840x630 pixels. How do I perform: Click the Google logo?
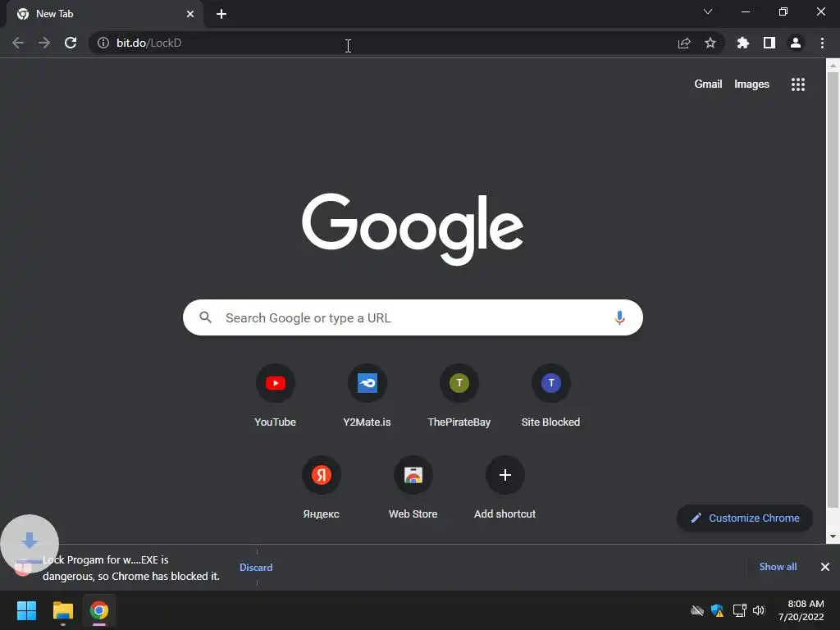(x=413, y=228)
